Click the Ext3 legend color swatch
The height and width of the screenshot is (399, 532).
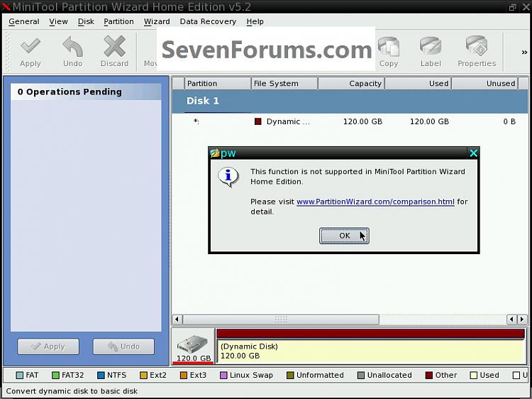tap(184, 376)
